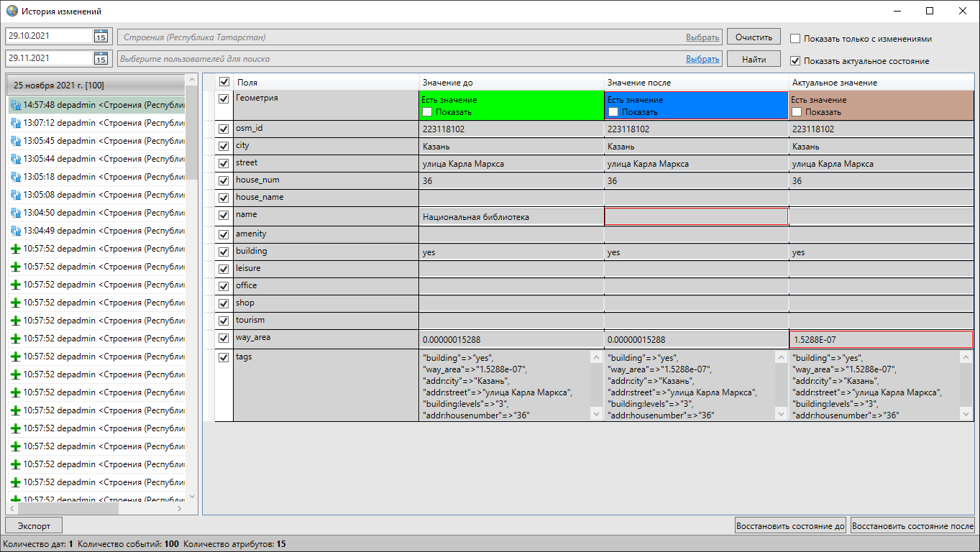Click the edit icon of the 13:07:12 entry
Viewport: 980px width, 552px height.
pos(16,123)
